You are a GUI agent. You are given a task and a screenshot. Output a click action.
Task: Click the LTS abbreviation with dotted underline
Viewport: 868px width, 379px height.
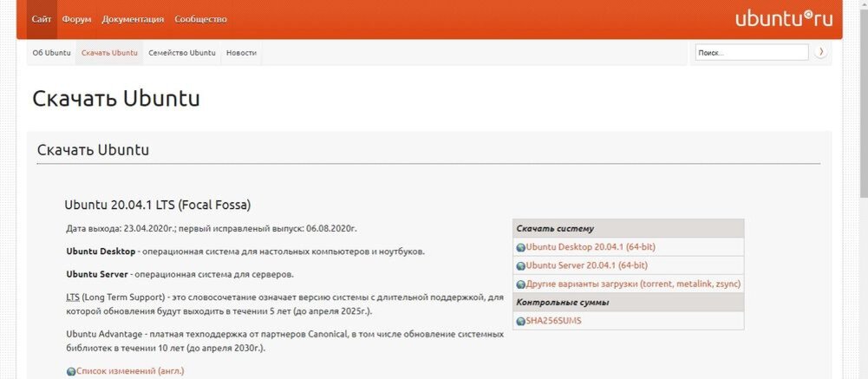tap(73, 297)
